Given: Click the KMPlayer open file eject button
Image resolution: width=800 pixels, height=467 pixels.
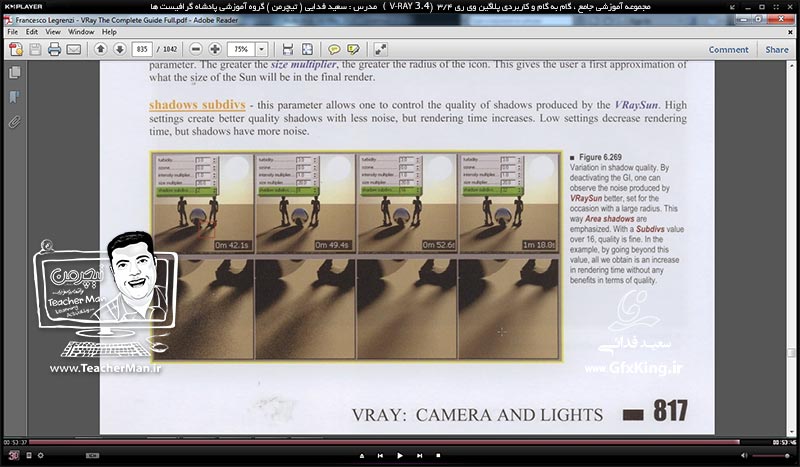Looking at the screenshot, I should 362,455.
